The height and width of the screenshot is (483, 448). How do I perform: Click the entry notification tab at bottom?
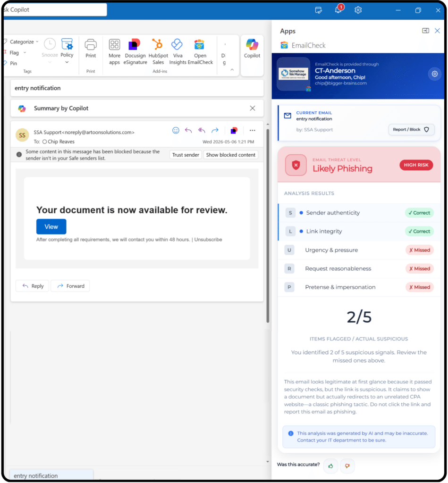tap(51, 475)
